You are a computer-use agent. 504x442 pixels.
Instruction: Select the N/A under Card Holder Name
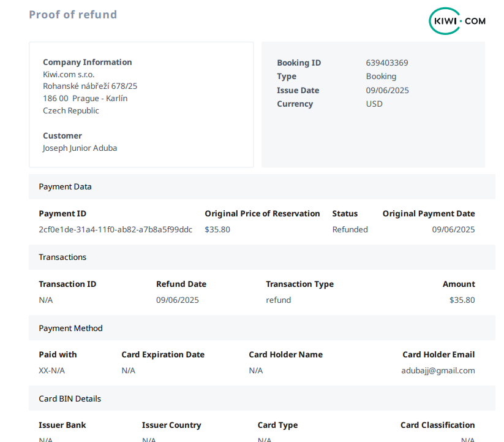[x=256, y=371]
